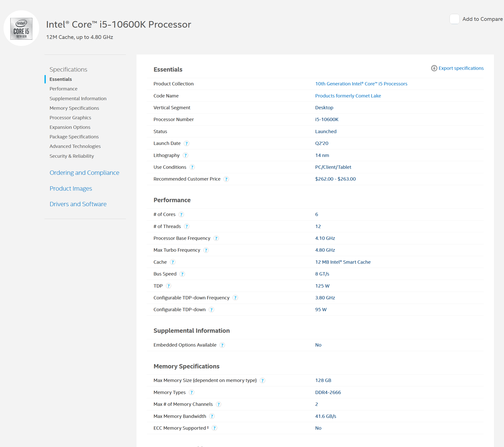Follow the Products formerly Comet Lake link
Screen dimensions: 504x447
point(348,96)
